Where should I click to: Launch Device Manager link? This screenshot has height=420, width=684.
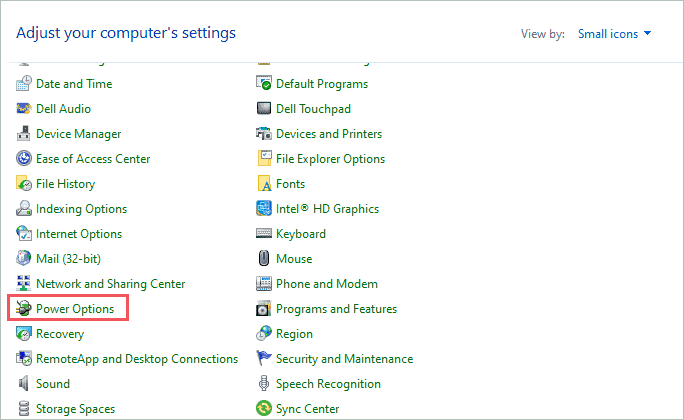(79, 134)
